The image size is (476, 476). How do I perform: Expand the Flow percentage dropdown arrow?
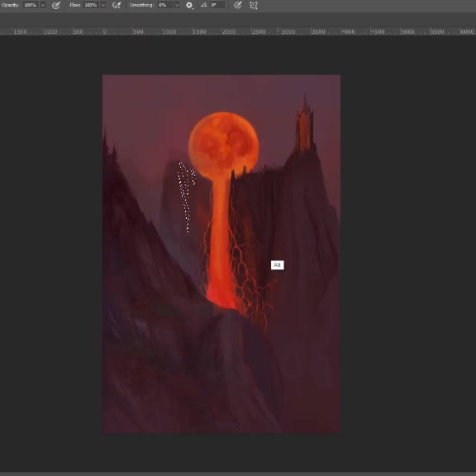[x=103, y=5]
